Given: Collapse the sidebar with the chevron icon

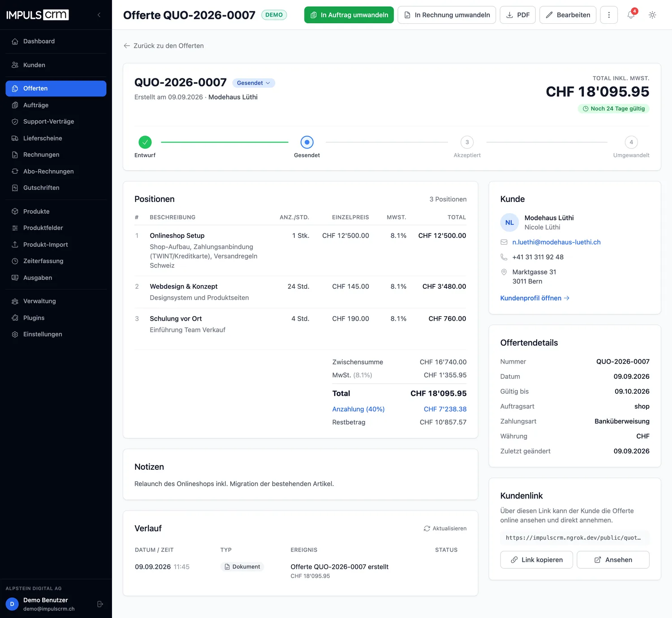Looking at the screenshot, I should (x=99, y=15).
